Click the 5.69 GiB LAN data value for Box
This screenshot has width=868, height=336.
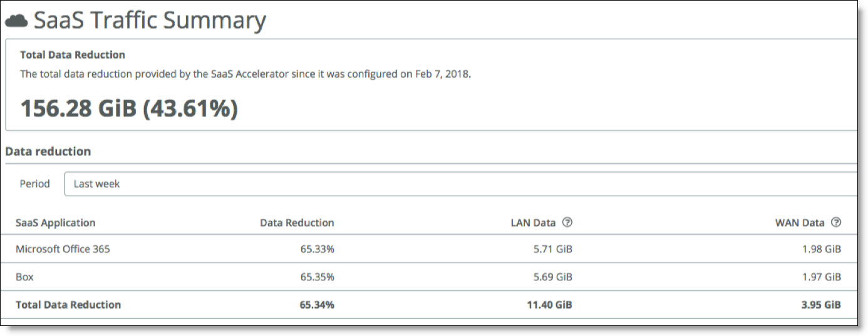coord(552,277)
